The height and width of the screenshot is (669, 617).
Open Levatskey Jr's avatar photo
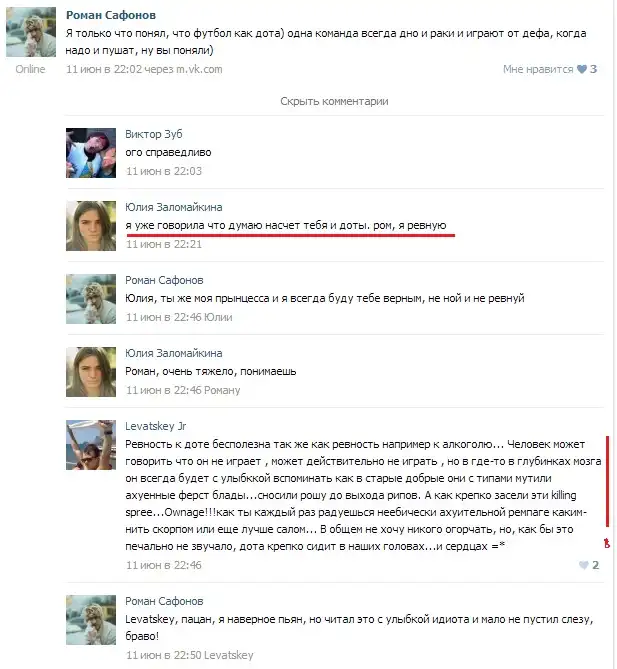point(91,445)
